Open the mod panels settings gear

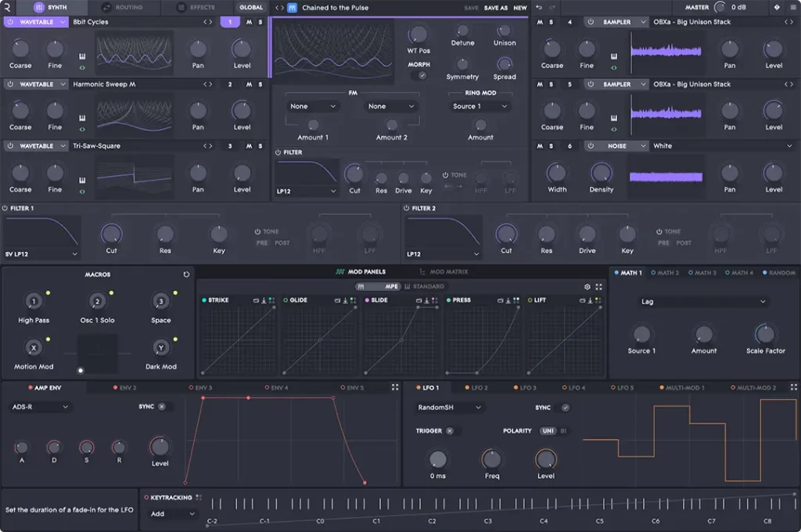[x=587, y=286]
